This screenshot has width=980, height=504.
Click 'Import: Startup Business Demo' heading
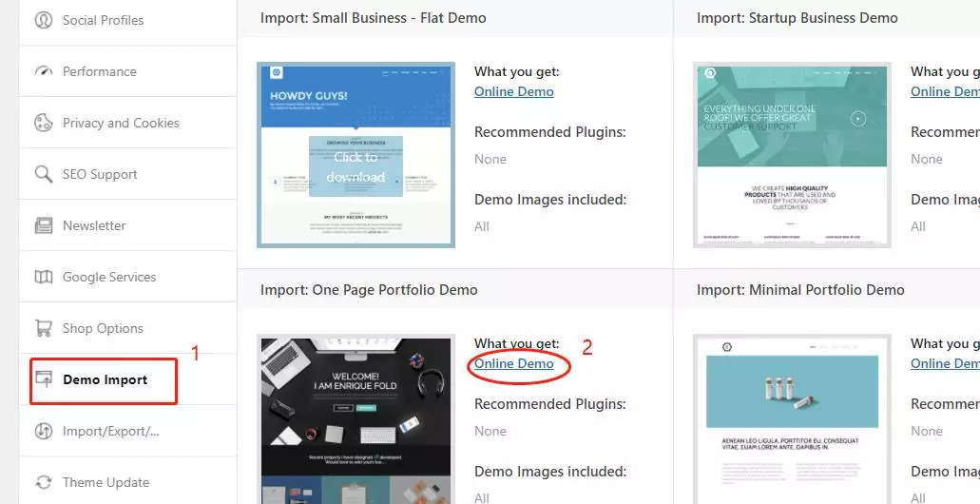click(x=797, y=18)
